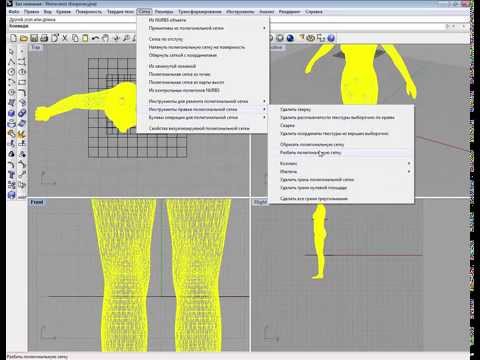Click the Open folder toolbar icon
This screenshot has width=480, height=360.
[24, 38]
